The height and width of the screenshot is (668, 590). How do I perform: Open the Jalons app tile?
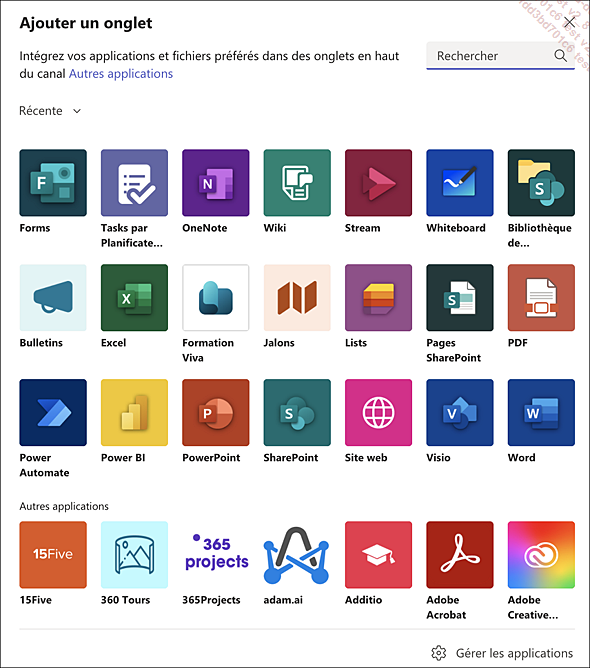pyautogui.click(x=297, y=298)
